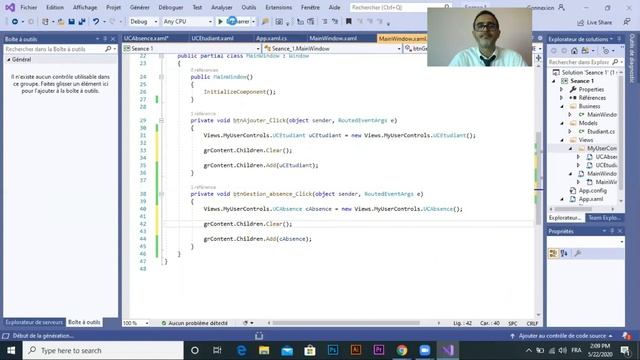The image size is (640, 360).
Task: Open the Fichier menu
Action: coord(29,7)
